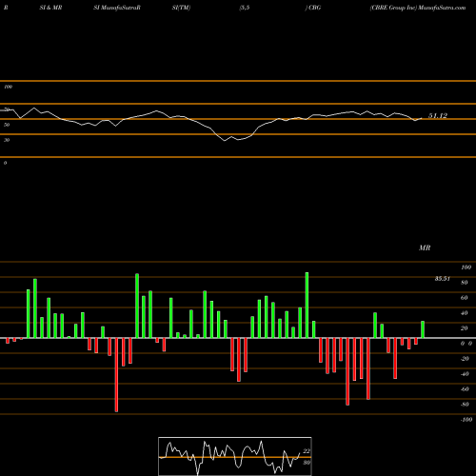
Task: Click the 30 label on the RSI axis
Action: pyautogui.click(x=7, y=140)
